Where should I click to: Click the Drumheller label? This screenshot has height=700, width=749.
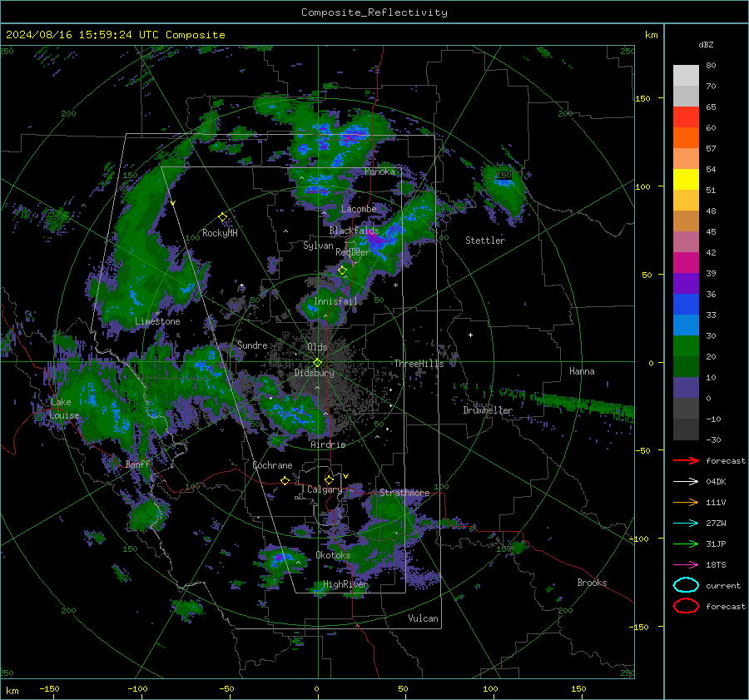(488, 410)
